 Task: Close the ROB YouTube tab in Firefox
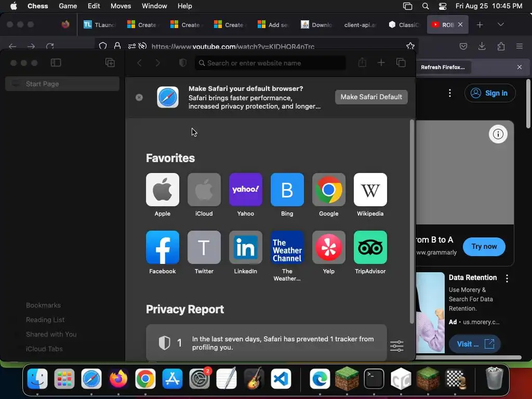460,24
